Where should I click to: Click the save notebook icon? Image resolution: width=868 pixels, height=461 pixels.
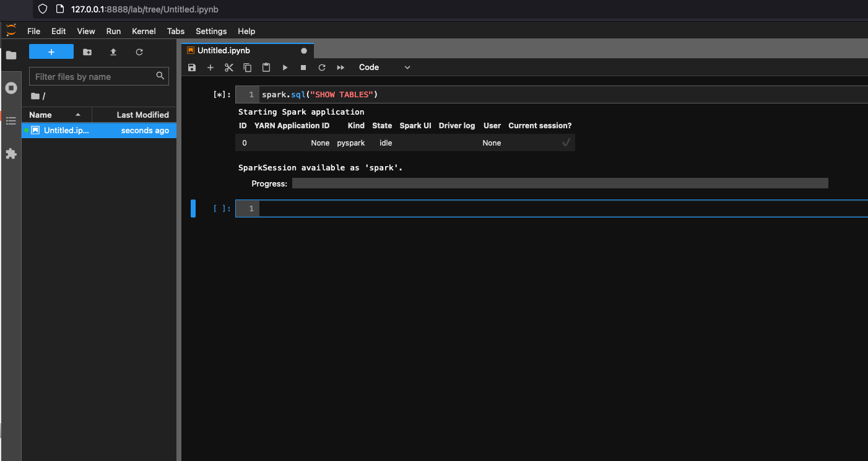pos(192,68)
